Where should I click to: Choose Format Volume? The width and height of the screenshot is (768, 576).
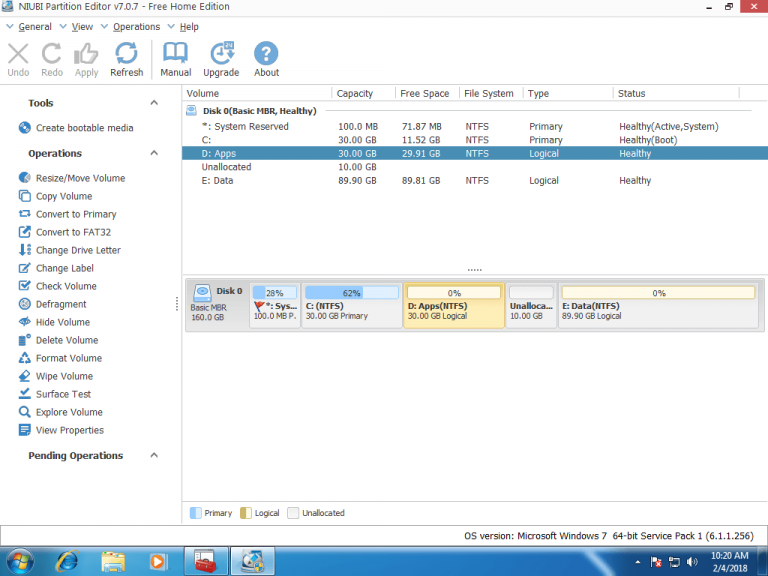60,358
